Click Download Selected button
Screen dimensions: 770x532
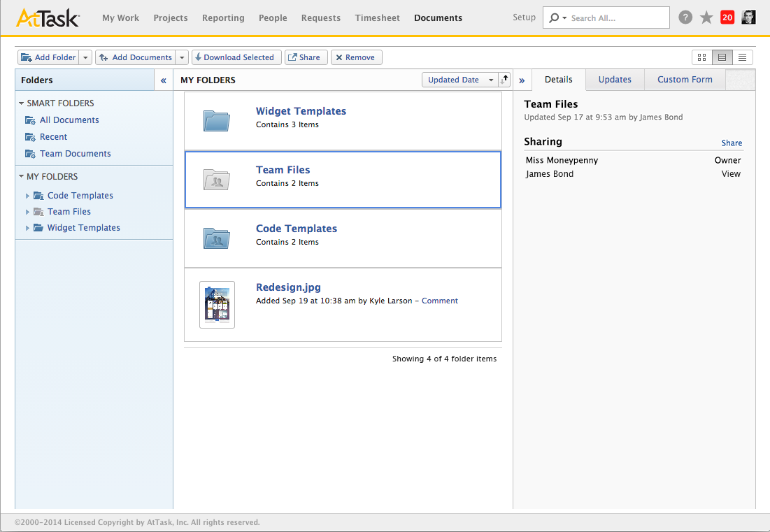tap(236, 57)
